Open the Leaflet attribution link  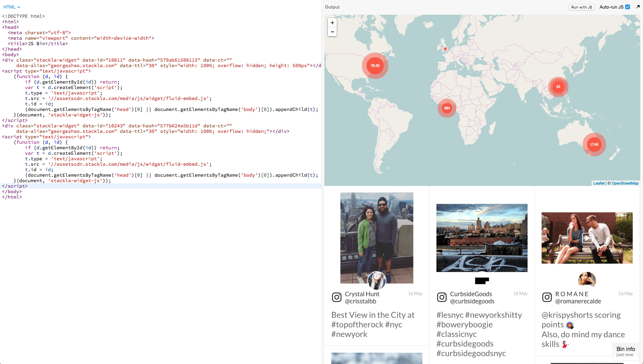599,183
